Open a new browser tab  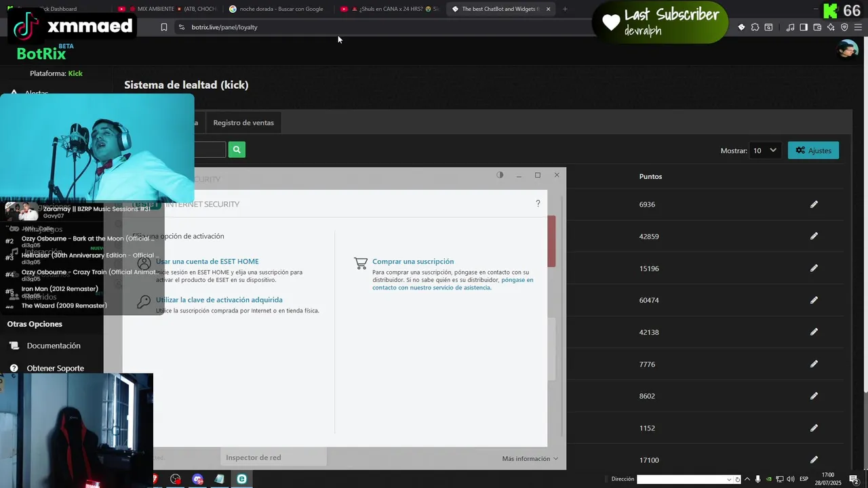[565, 9]
